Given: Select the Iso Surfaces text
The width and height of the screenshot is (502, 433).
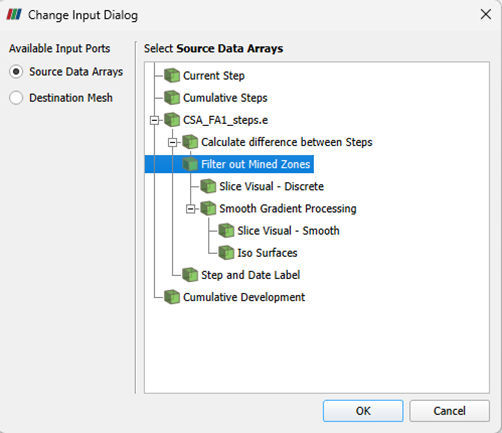Looking at the screenshot, I should (x=267, y=253).
